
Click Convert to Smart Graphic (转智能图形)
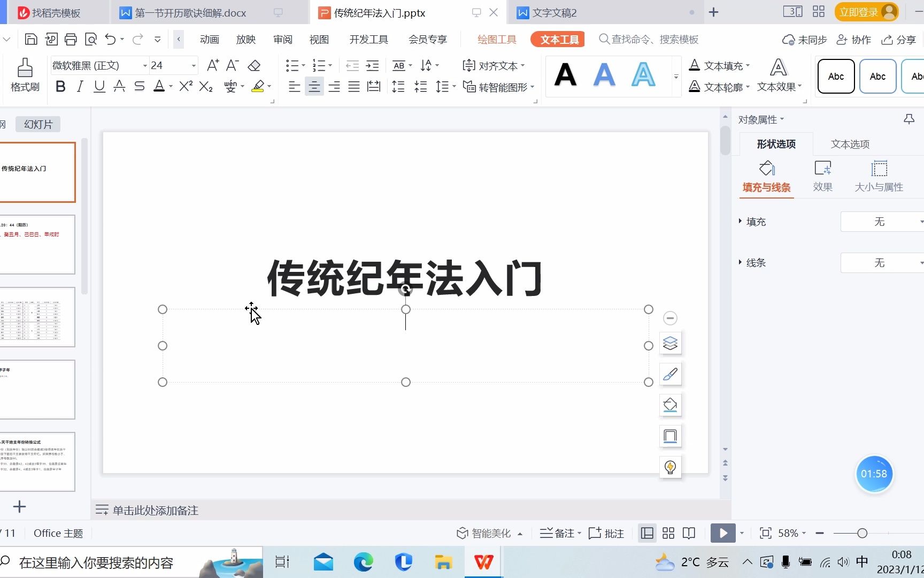(498, 87)
